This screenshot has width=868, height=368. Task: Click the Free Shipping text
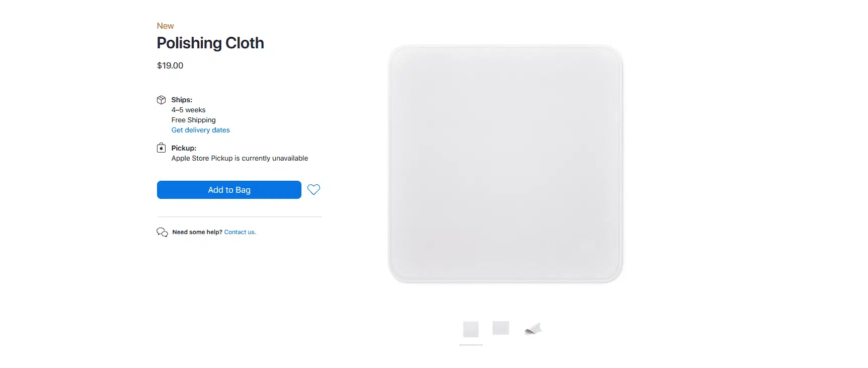193,120
